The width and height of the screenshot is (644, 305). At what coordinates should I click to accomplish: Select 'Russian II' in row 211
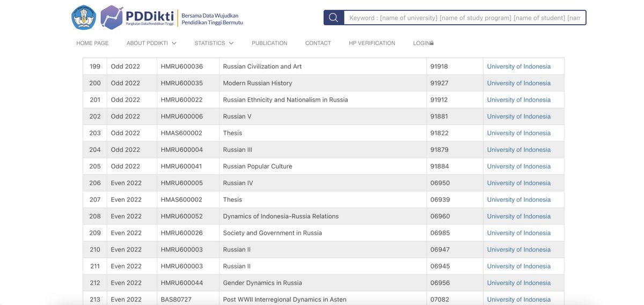click(x=237, y=266)
